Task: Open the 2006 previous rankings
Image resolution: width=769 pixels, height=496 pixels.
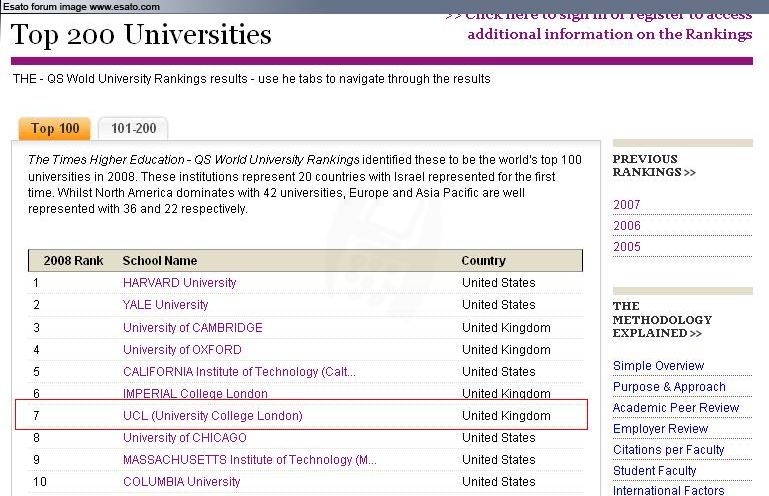Action: [x=627, y=226]
